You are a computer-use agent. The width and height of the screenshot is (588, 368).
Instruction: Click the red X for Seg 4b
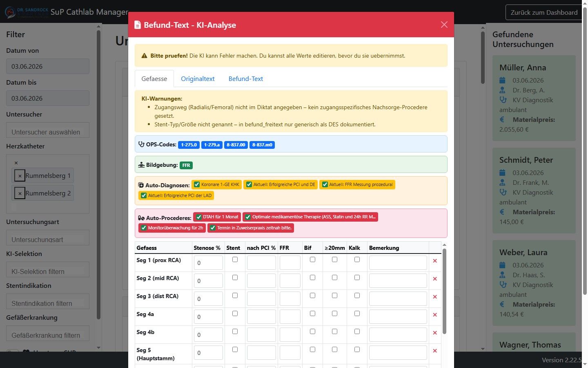[435, 333]
